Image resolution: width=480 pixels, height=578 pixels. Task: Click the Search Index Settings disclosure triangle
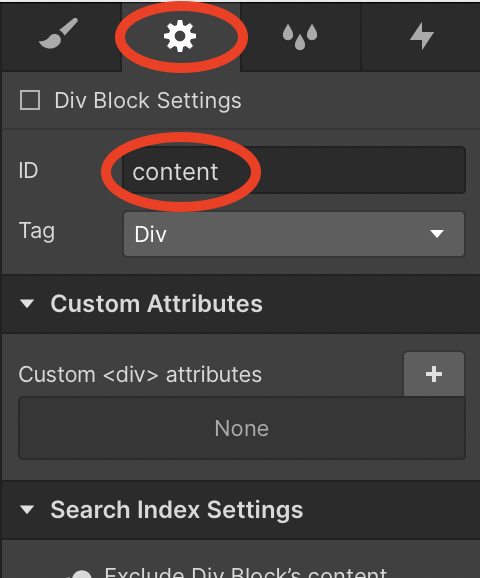27,509
